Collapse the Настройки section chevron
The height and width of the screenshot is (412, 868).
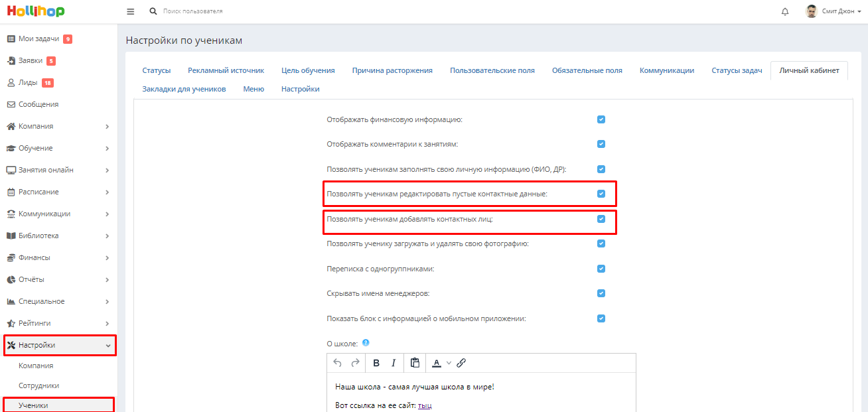click(x=108, y=346)
